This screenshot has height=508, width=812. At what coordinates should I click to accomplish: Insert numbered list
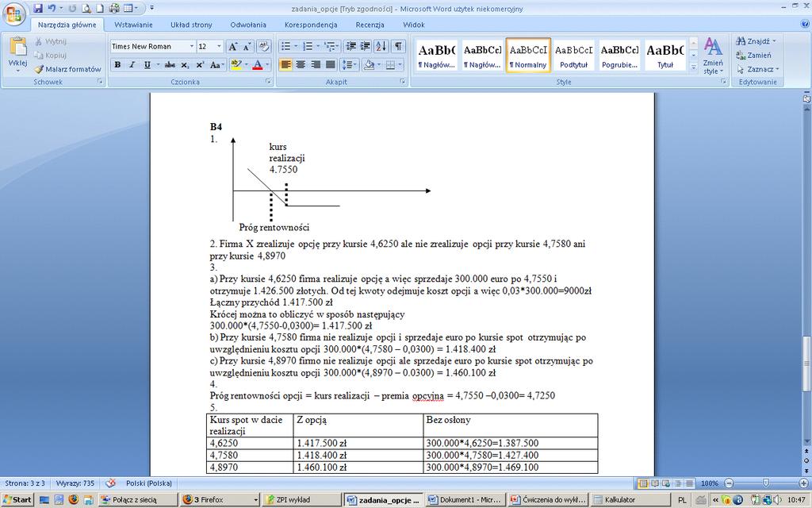pyautogui.click(x=307, y=47)
